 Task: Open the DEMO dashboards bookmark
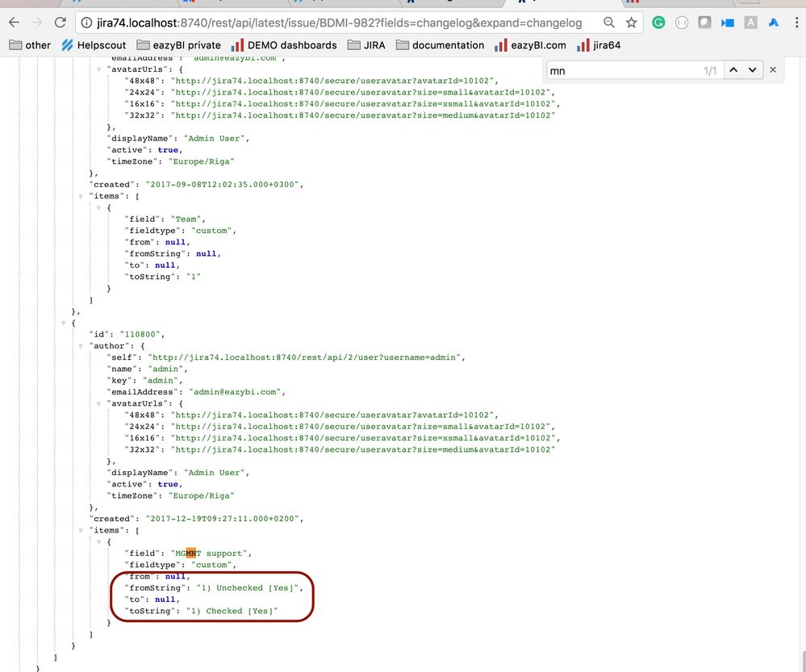(284, 45)
